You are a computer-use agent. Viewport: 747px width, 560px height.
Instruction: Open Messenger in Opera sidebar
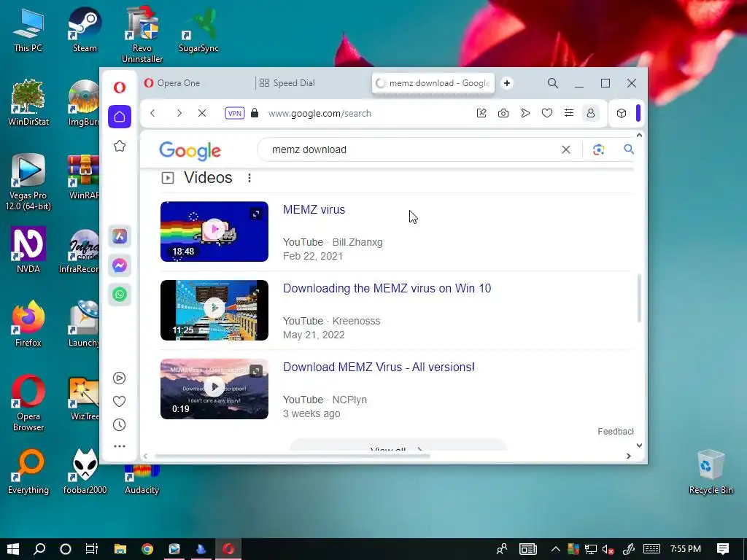120,265
